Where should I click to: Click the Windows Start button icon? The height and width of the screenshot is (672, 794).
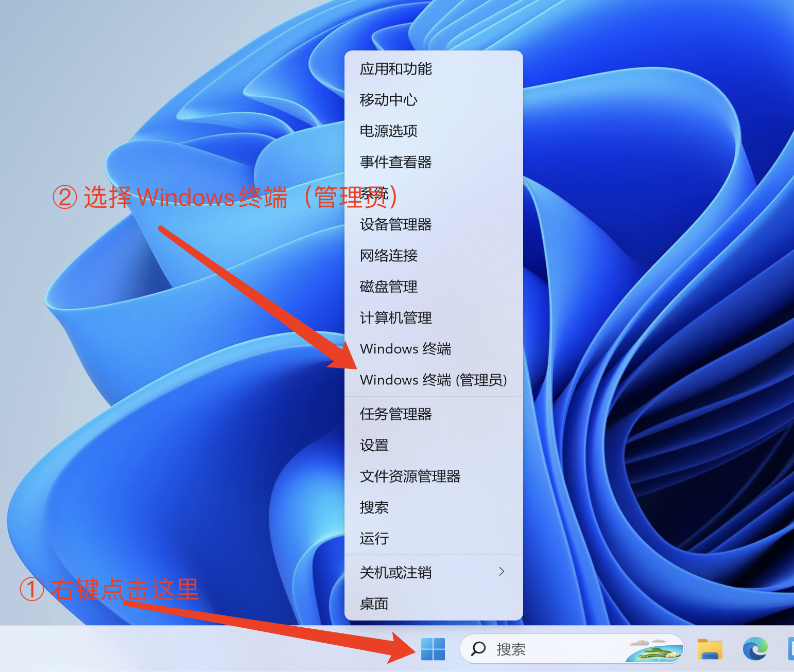433,649
